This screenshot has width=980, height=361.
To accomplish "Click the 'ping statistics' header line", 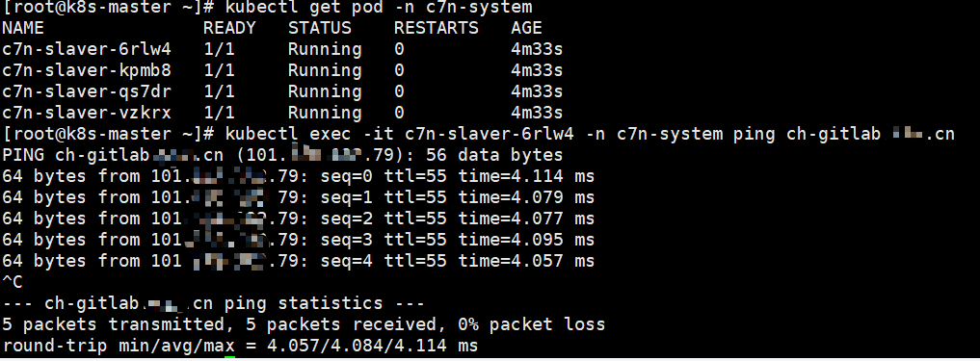I will pyautogui.click(x=213, y=304).
